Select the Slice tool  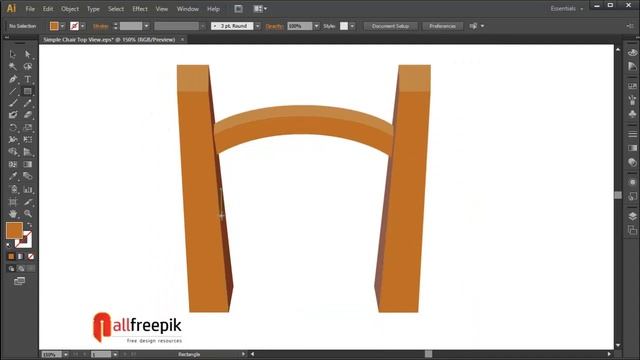coord(28,202)
